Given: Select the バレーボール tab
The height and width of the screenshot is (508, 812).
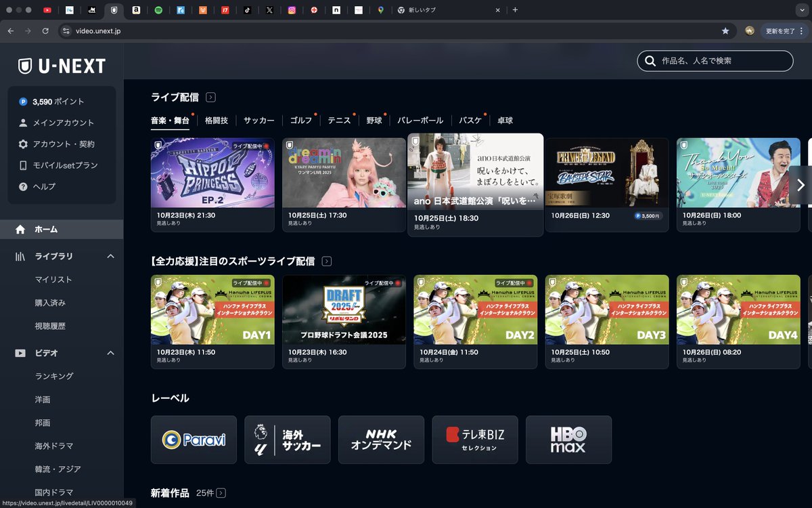Looking at the screenshot, I should pos(420,121).
